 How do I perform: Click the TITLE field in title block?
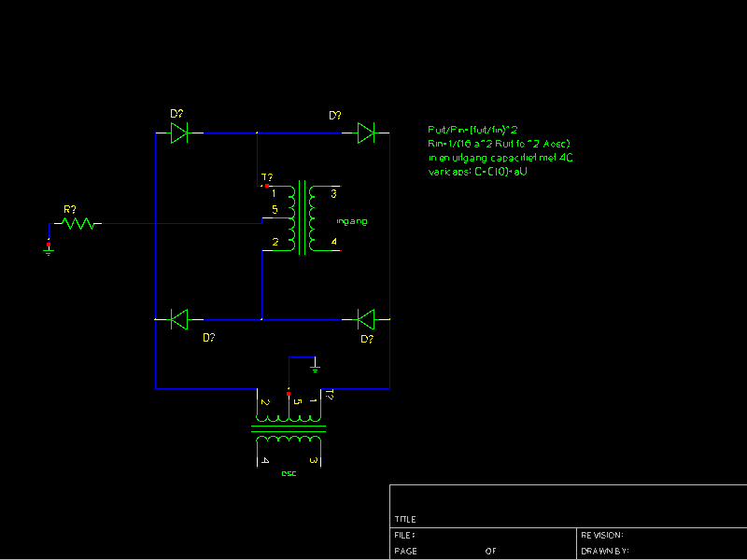(405, 519)
